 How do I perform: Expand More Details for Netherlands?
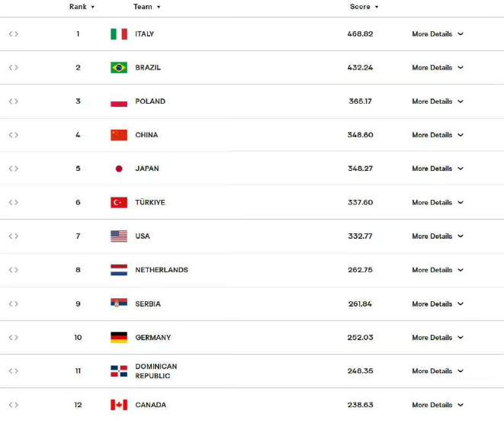point(438,270)
